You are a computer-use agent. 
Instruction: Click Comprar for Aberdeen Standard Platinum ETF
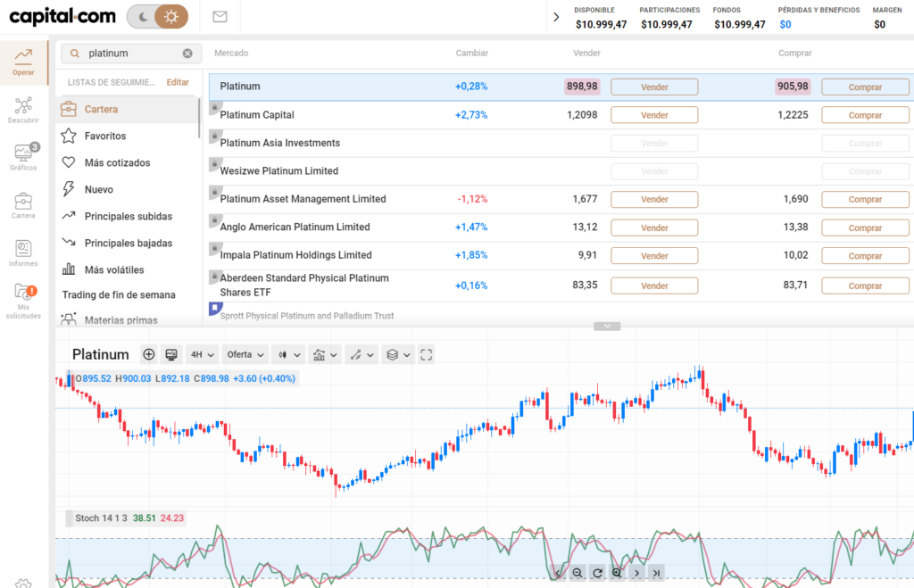point(865,286)
